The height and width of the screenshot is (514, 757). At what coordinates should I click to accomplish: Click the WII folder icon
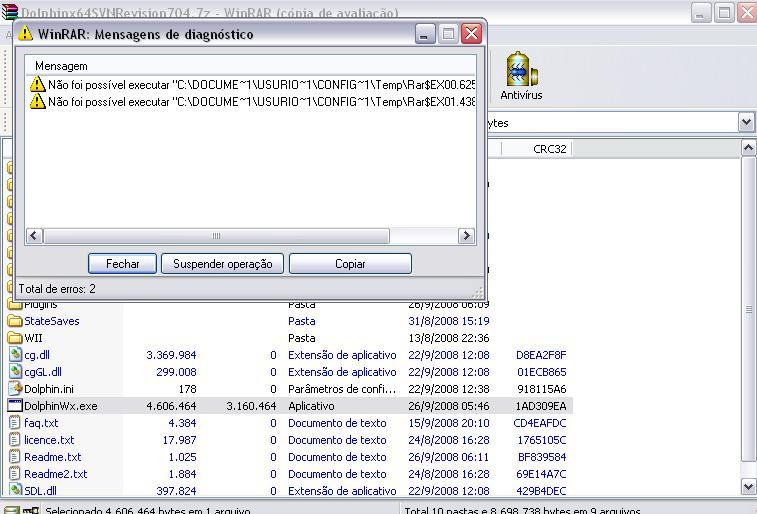coord(15,338)
